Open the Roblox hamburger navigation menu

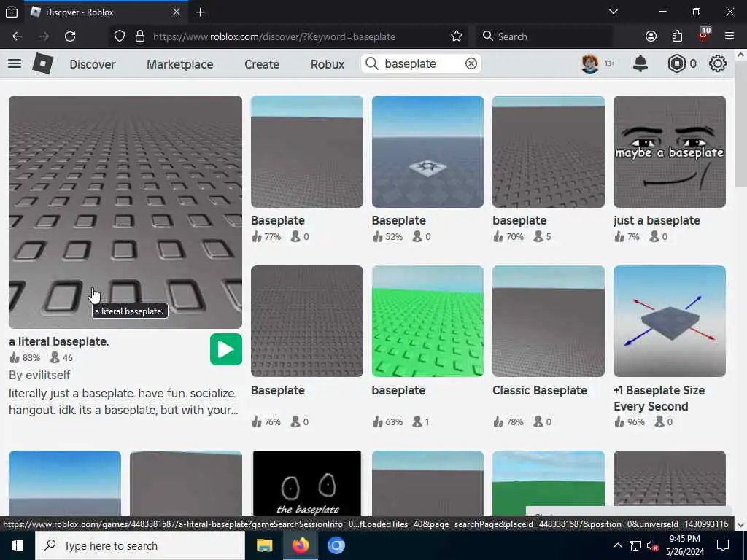tap(15, 63)
